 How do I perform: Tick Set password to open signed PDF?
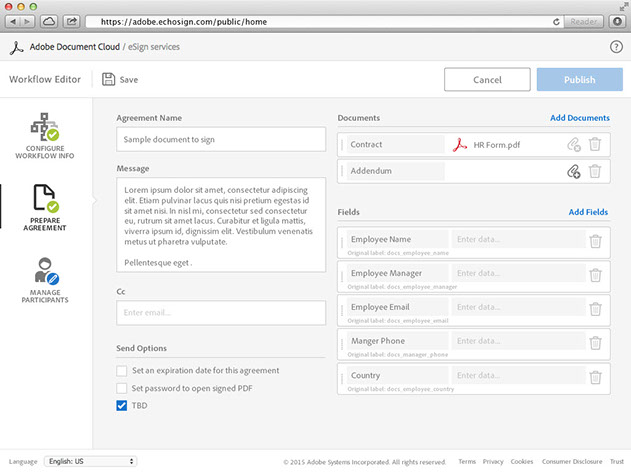pyautogui.click(x=122, y=388)
